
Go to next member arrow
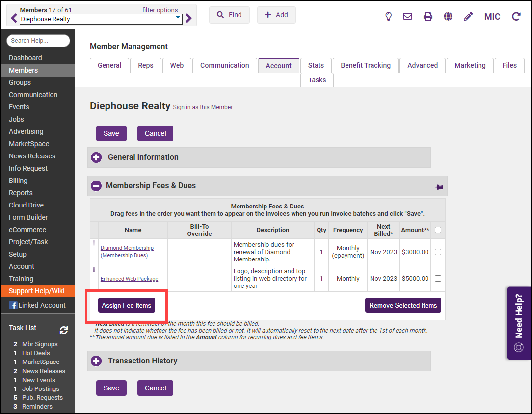coord(189,19)
